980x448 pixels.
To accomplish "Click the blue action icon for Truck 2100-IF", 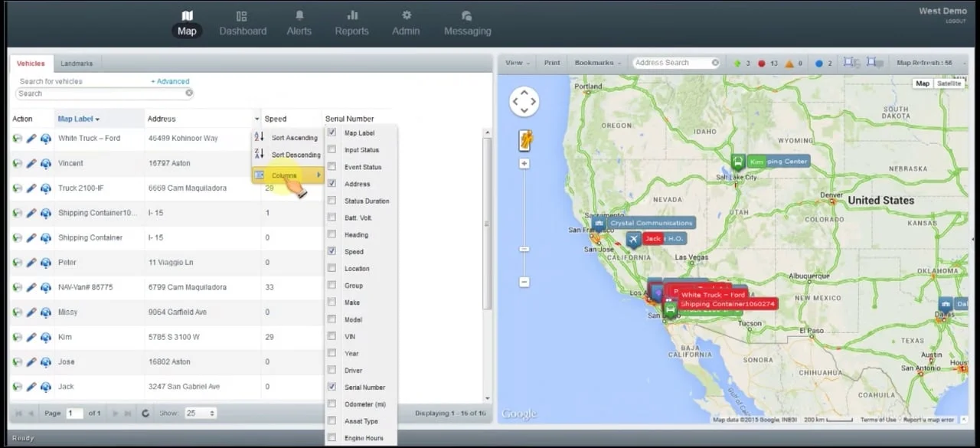I will click(x=45, y=188).
